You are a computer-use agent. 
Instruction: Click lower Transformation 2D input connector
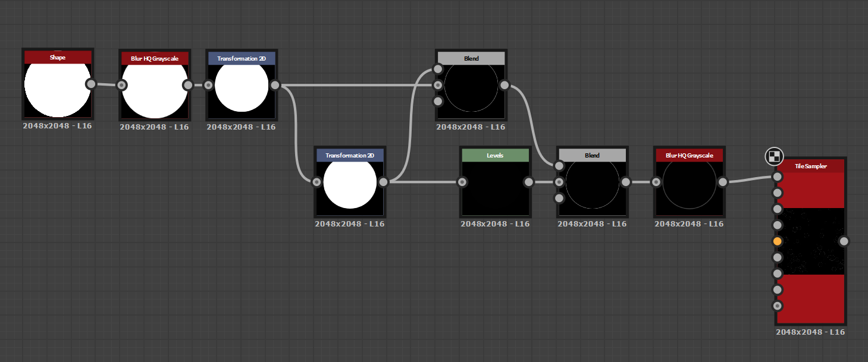coord(317,182)
